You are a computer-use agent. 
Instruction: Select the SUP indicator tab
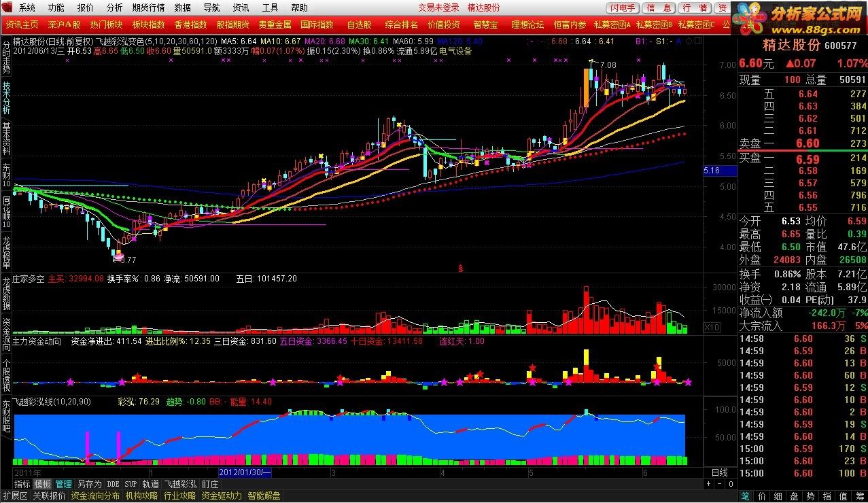click(x=131, y=484)
